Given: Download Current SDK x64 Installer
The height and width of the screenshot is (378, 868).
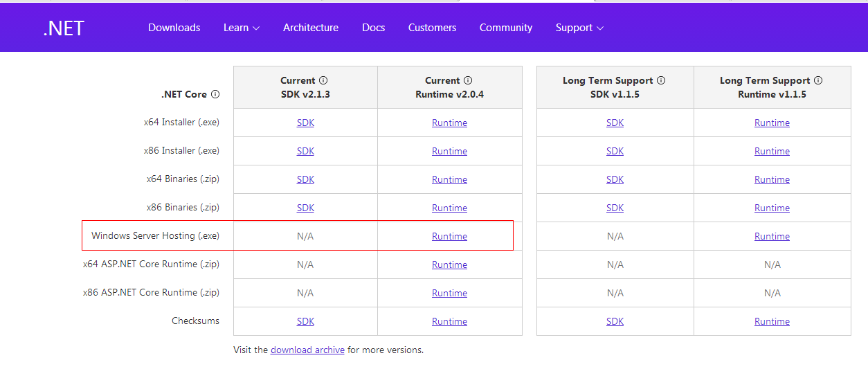Looking at the screenshot, I should [x=305, y=123].
